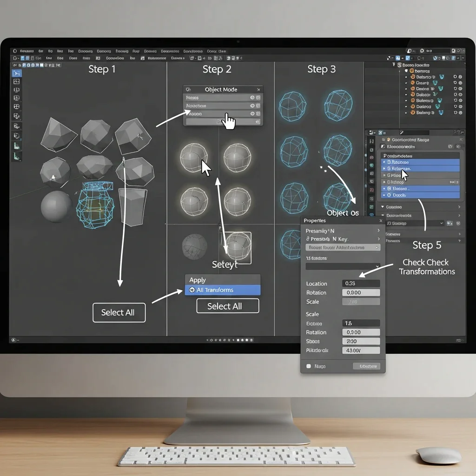
Task: Toggle the checkbox at the bottom of Properties popup
Action: click(308, 366)
